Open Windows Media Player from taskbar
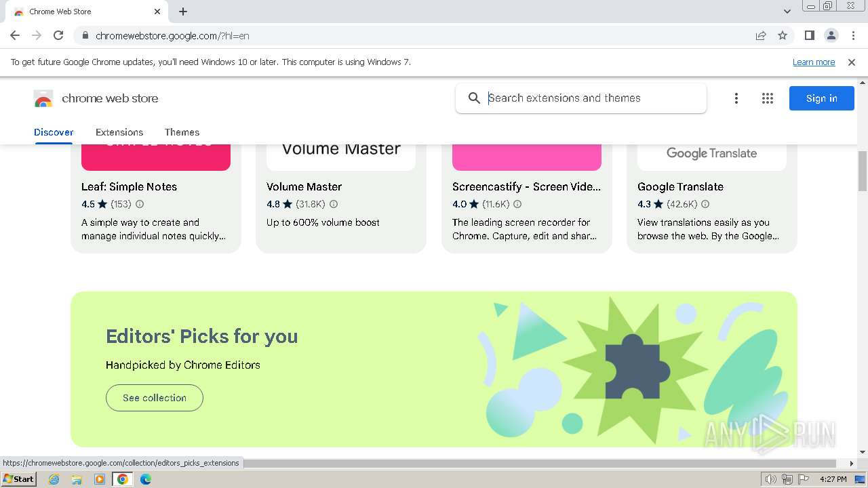Image resolution: width=868 pixels, height=488 pixels. point(100,479)
